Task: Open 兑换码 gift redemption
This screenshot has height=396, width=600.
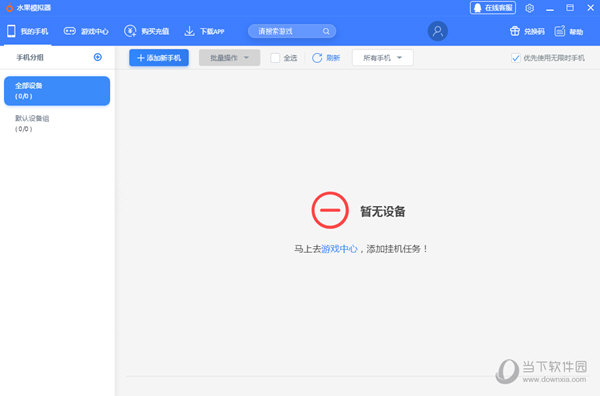Action: [x=527, y=31]
